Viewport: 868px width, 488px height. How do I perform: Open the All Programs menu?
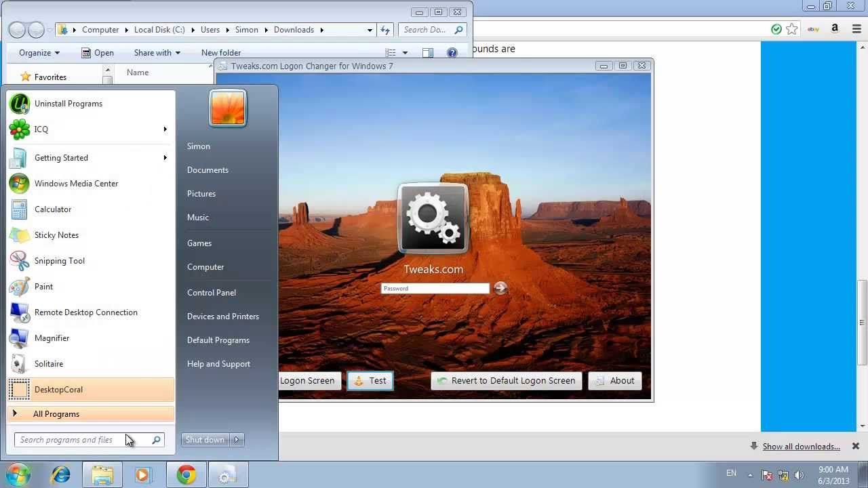pyautogui.click(x=56, y=413)
